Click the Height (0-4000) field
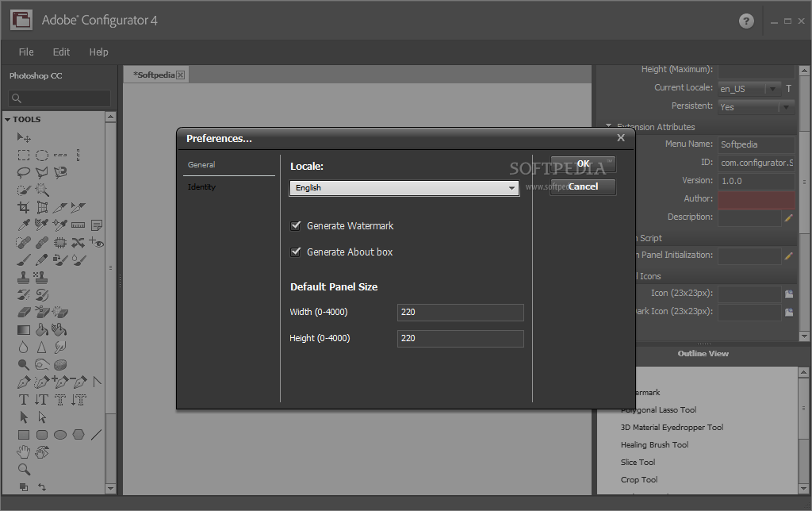The height and width of the screenshot is (511, 812). click(x=461, y=339)
